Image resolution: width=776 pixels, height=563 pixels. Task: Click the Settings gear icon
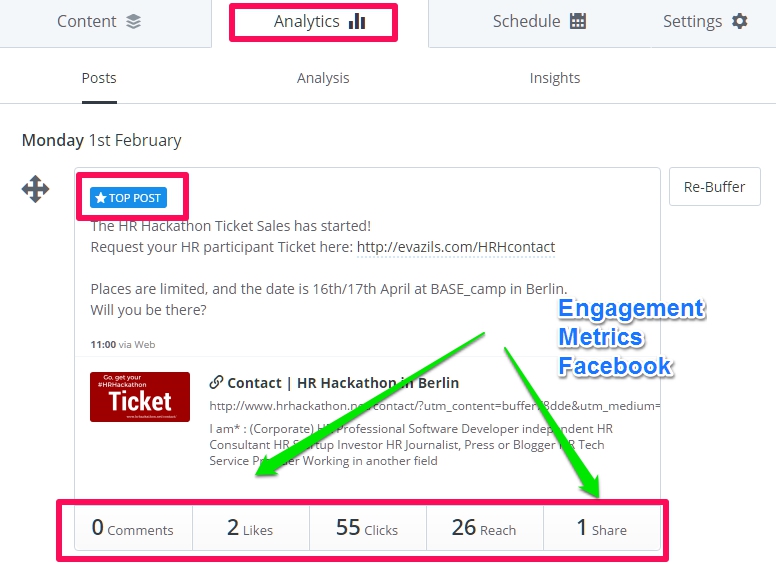(x=740, y=22)
